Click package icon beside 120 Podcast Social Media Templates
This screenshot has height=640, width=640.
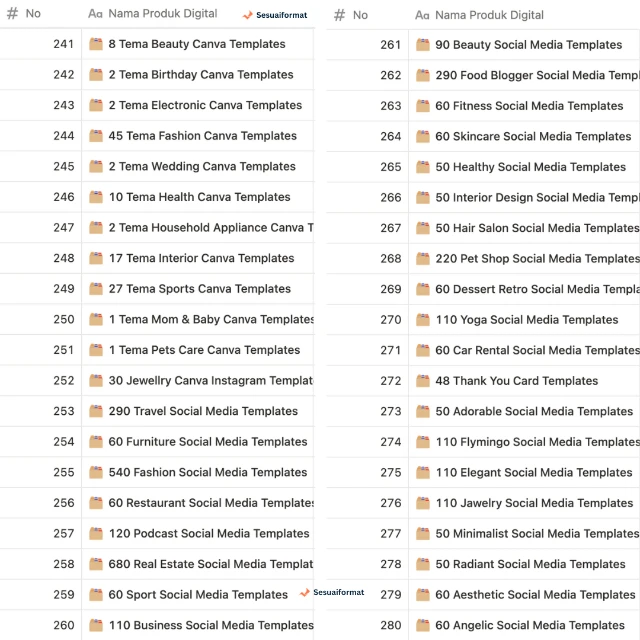pyautogui.click(x=96, y=534)
